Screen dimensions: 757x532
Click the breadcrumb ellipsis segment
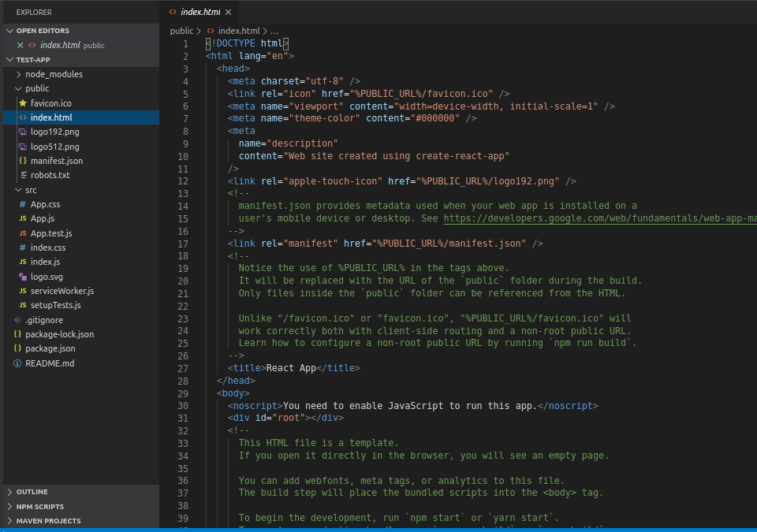tap(274, 31)
